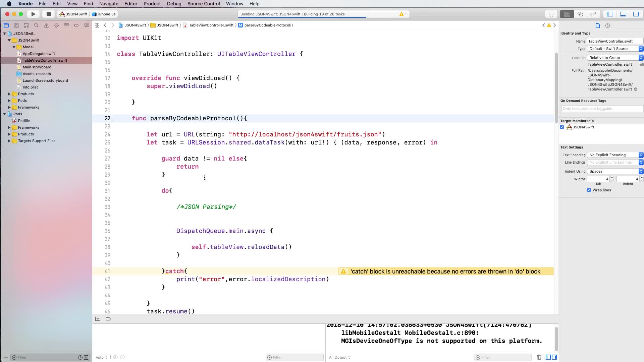The width and height of the screenshot is (644, 362).
Task: Open the Editor menu
Action: coord(131,4)
